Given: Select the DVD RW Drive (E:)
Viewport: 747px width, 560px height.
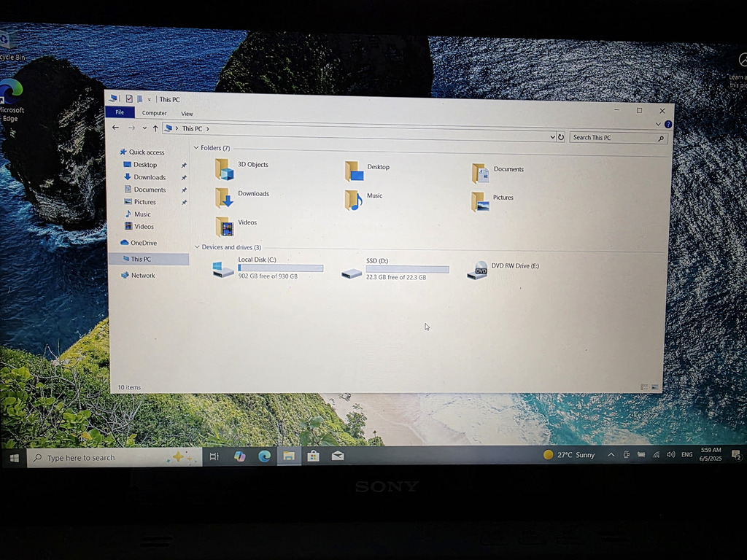Looking at the screenshot, I should pyautogui.click(x=503, y=270).
